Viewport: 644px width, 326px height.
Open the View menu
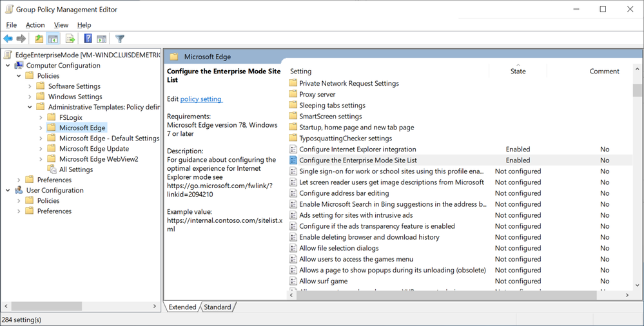pos(61,25)
